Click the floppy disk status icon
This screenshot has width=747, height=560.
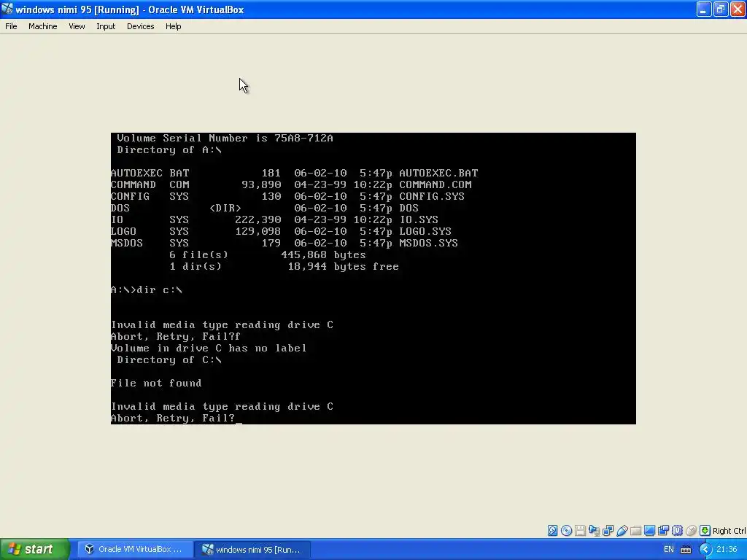(x=580, y=531)
